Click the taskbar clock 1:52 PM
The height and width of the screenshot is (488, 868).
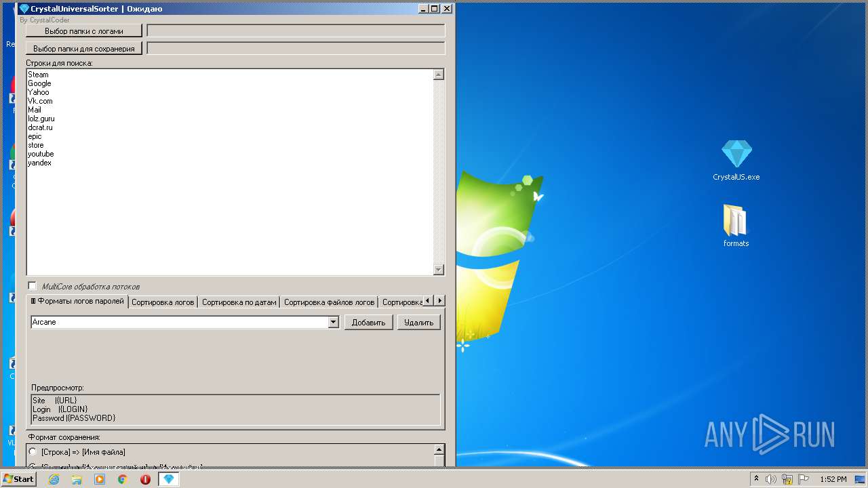point(833,479)
